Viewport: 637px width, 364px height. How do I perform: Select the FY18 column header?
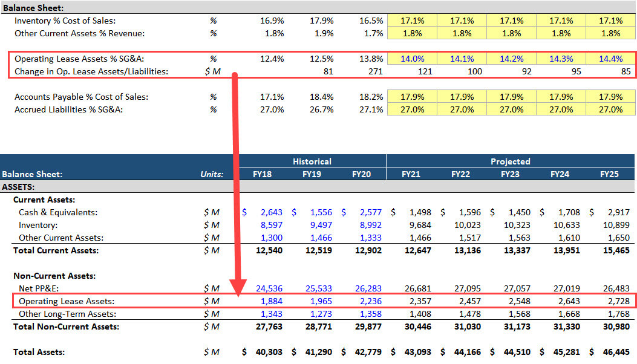pos(262,174)
